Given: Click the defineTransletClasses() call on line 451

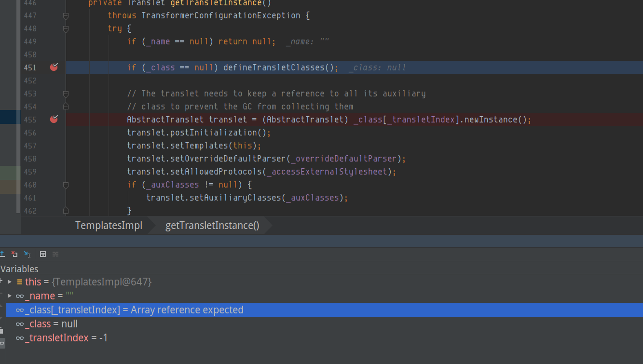Looking at the screenshot, I should click(278, 67).
